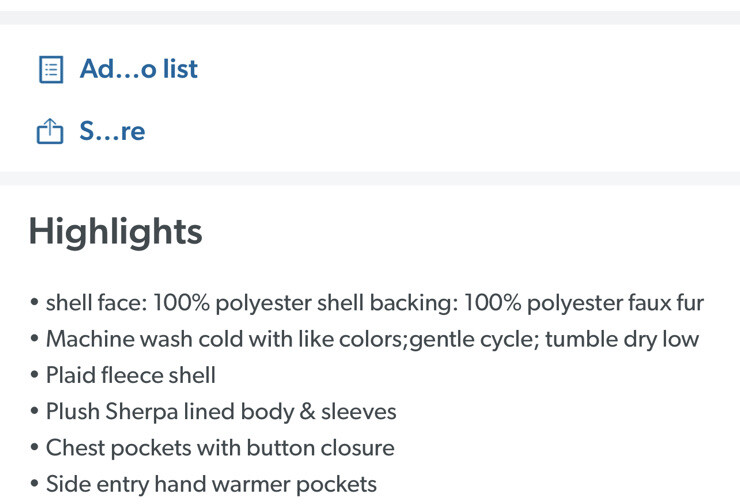Click the gray divider bar above Highlights
The image size is (740, 504).
370,179
